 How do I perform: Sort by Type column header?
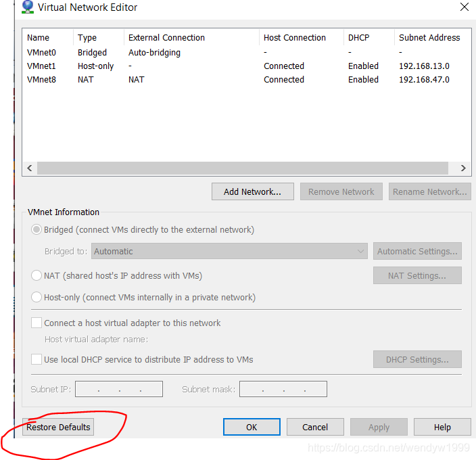click(x=99, y=37)
